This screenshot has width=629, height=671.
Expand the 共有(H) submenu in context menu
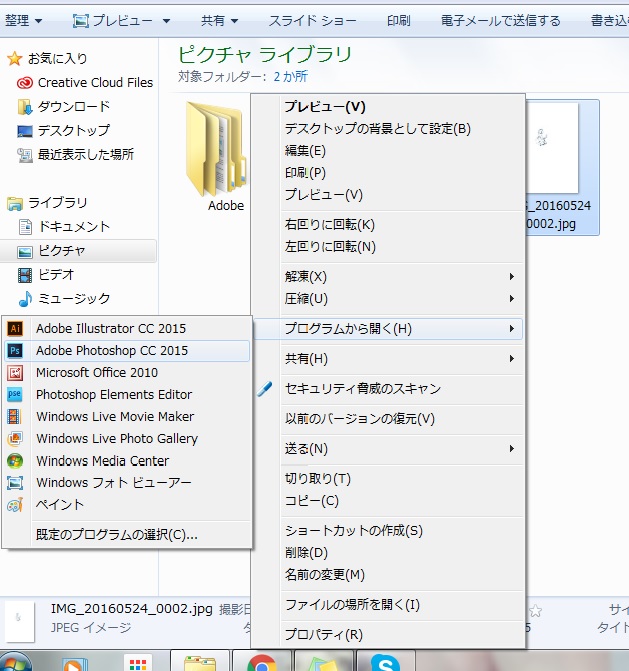pyautogui.click(x=512, y=359)
